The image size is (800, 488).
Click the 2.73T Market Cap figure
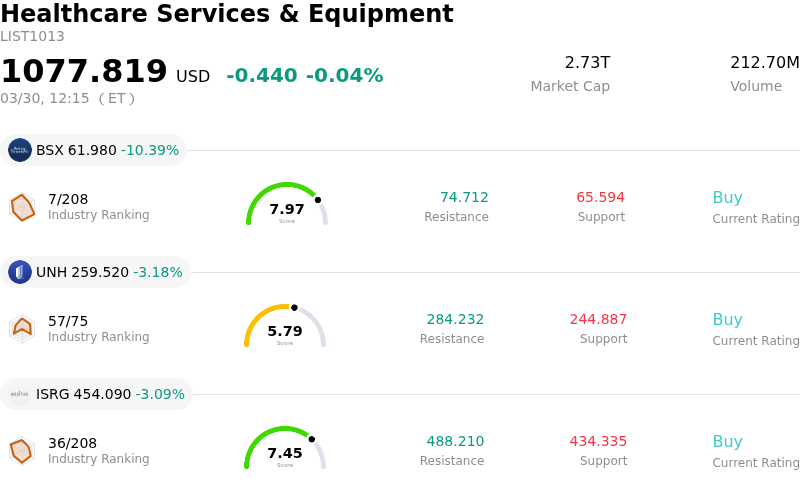click(587, 63)
